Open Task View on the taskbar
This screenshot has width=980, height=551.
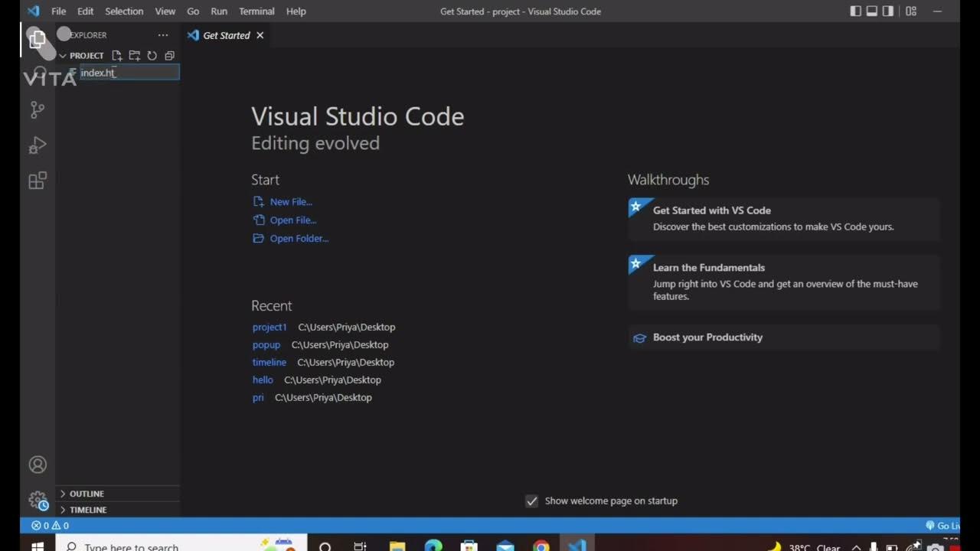(x=360, y=546)
